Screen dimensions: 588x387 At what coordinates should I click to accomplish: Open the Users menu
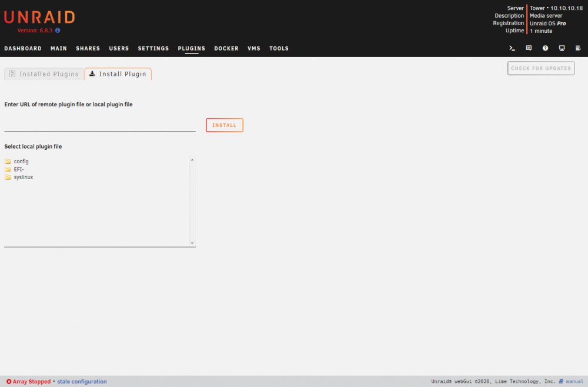[x=119, y=49]
